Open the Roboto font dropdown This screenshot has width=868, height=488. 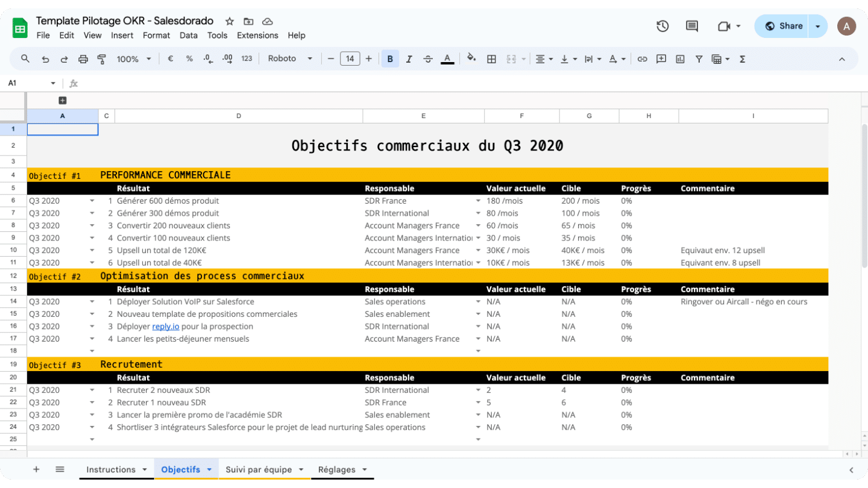pyautogui.click(x=290, y=59)
